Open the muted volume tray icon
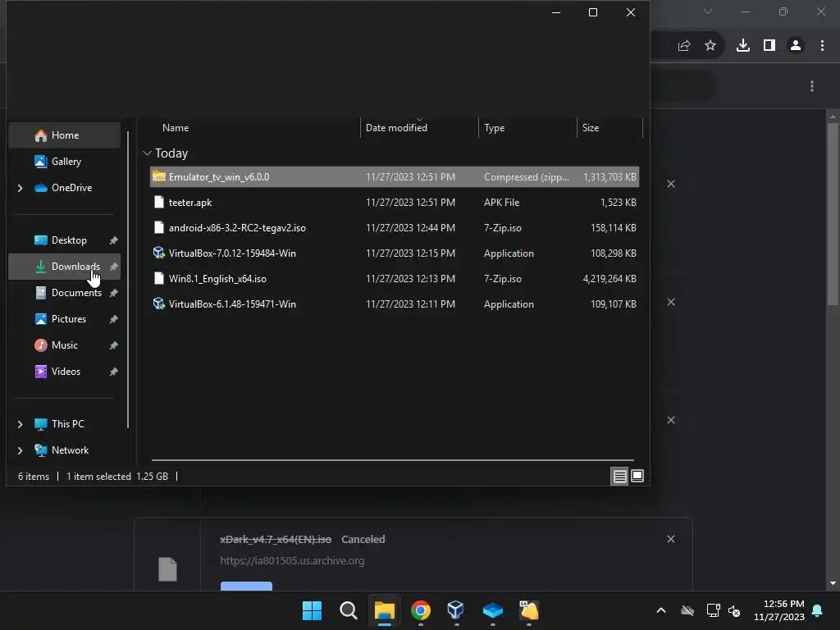The height and width of the screenshot is (630, 840). (x=734, y=610)
